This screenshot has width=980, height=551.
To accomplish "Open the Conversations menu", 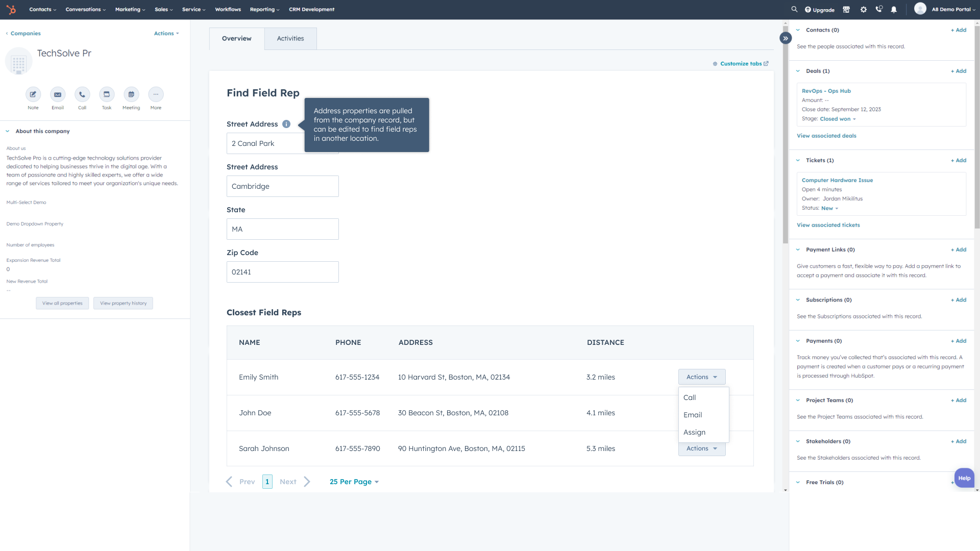I will [86, 9].
